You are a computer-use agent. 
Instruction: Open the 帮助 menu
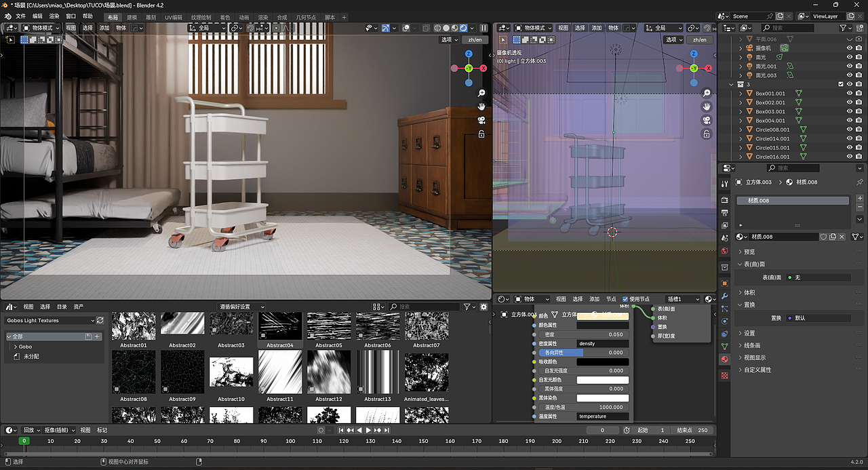pyautogui.click(x=87, y=16)
